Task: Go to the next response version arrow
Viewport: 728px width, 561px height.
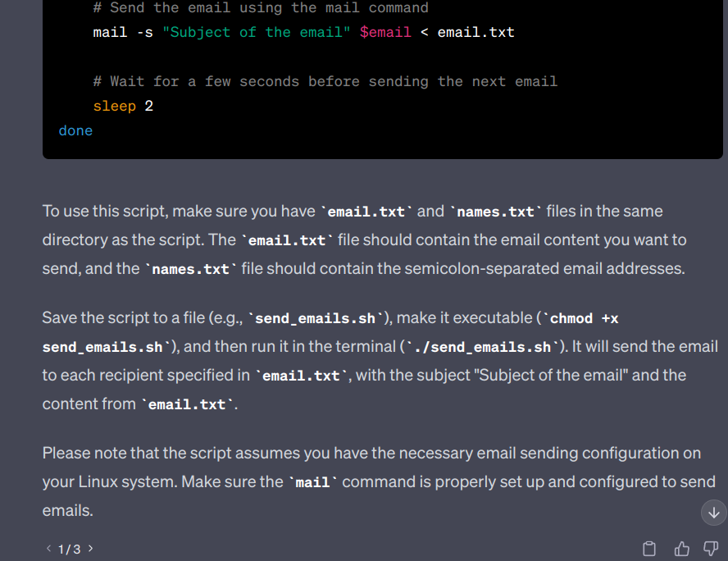Action: 90,549
